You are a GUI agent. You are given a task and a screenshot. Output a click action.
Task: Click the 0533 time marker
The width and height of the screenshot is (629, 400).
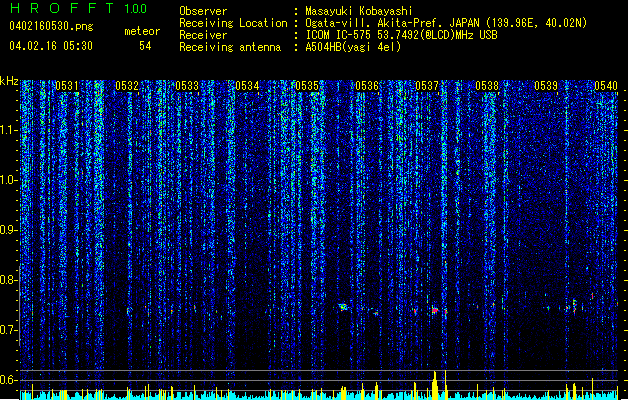point(187,86)
